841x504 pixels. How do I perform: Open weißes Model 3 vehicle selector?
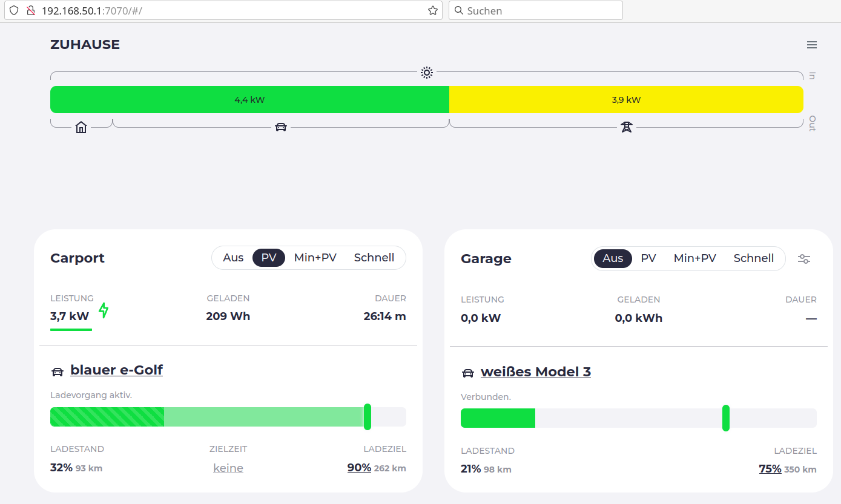pyautogui.click(x=536, y=371)
